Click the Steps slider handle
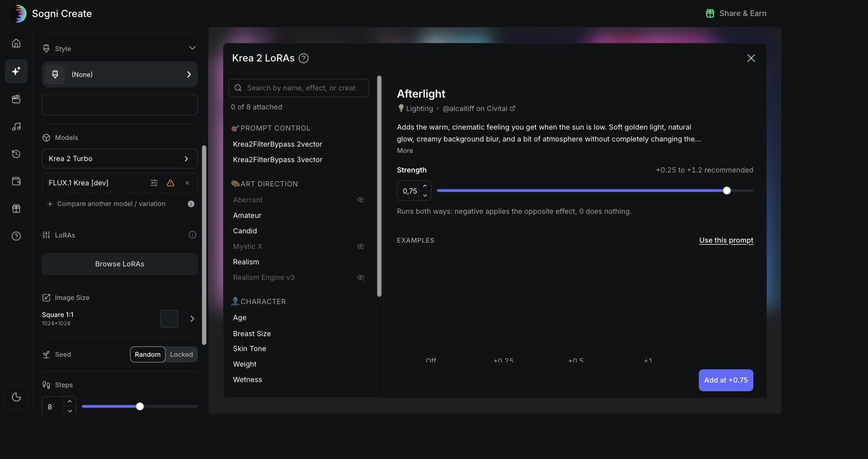The height and width of the screenshot is (459, 868). [x=139, y=406]
